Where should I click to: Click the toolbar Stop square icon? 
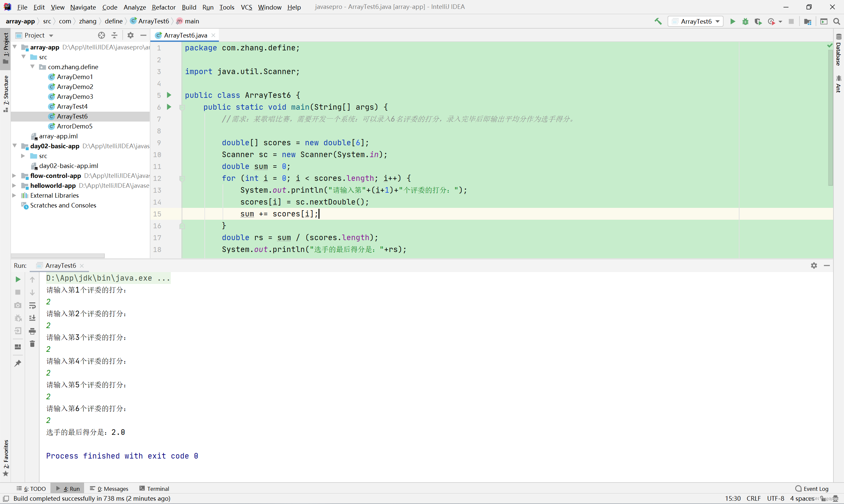(791, 21)
